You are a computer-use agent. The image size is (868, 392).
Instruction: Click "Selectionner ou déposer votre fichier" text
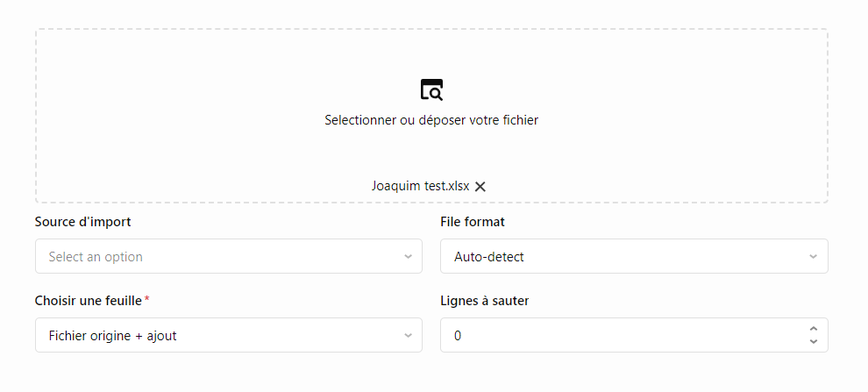(x=431, y=120)
